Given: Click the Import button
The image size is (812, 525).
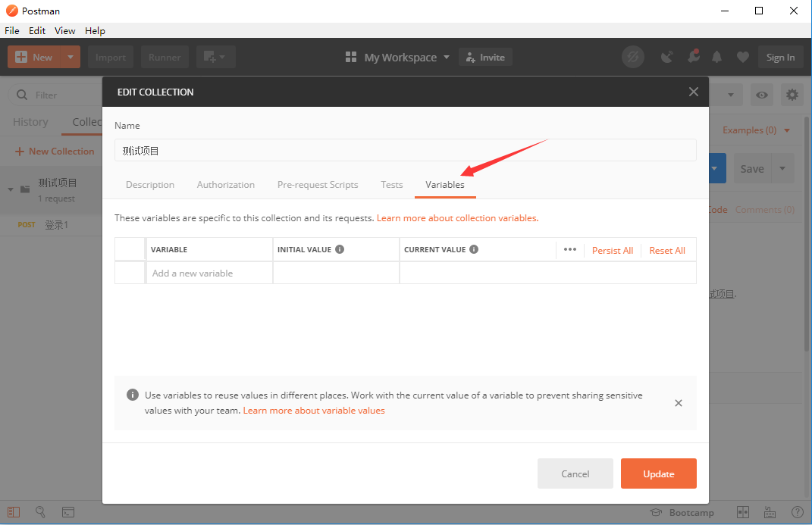Looking at the screenshot, I should tap(110, 57).
